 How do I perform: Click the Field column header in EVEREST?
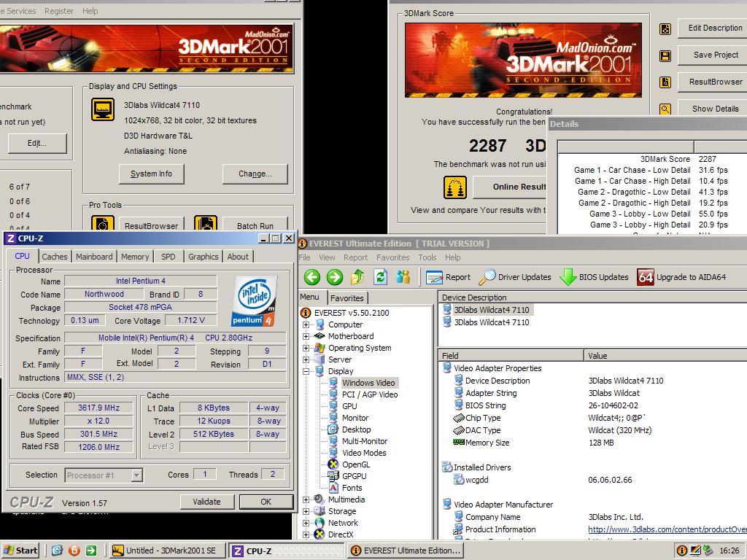tap(511, 356)
